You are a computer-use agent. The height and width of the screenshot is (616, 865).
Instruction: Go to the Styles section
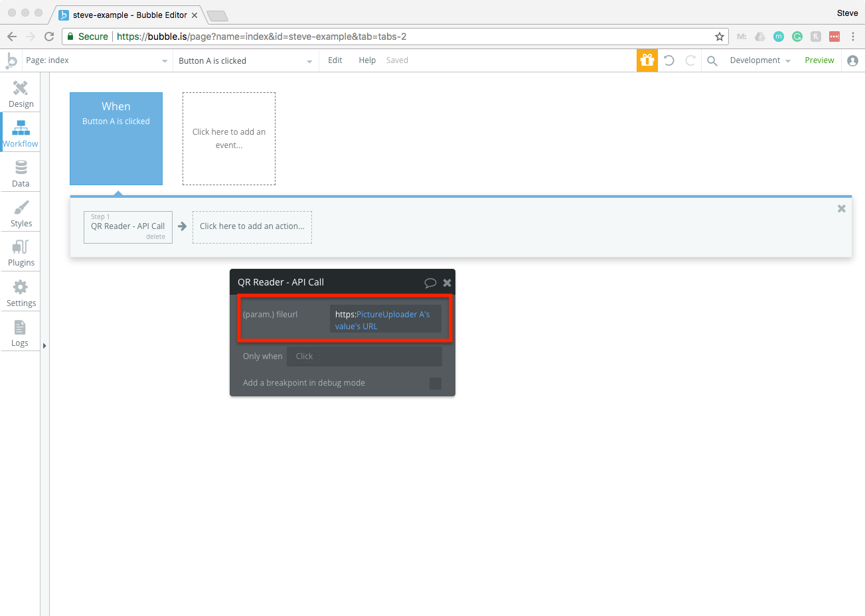tap(21, 214)
